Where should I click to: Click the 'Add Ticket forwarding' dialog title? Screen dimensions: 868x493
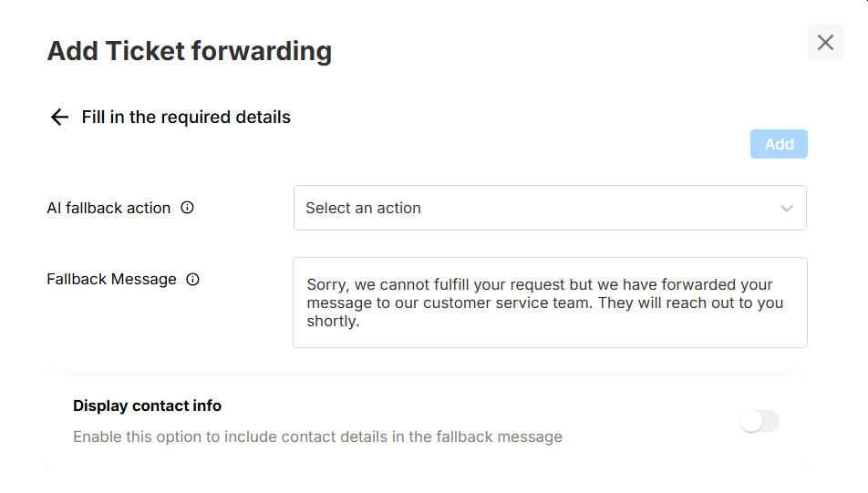point(189,51)
